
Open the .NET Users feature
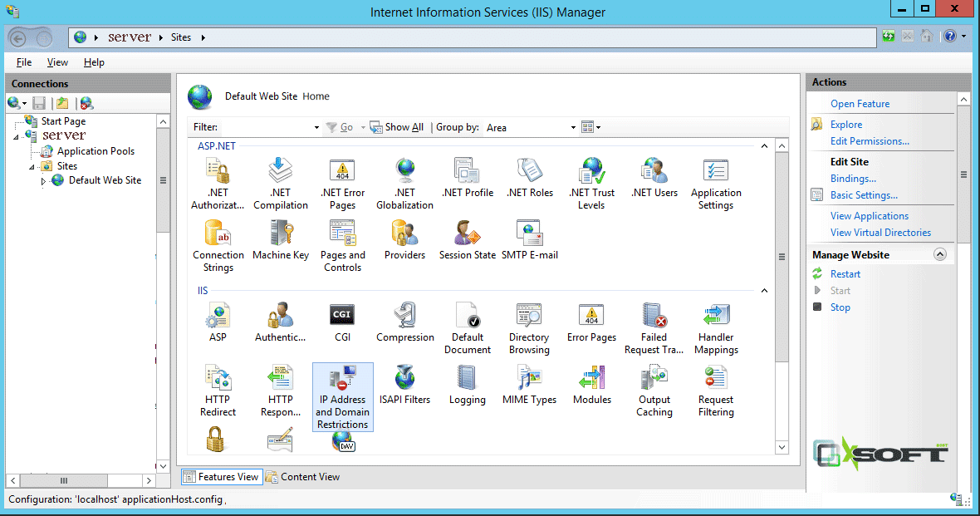(654, 179)
